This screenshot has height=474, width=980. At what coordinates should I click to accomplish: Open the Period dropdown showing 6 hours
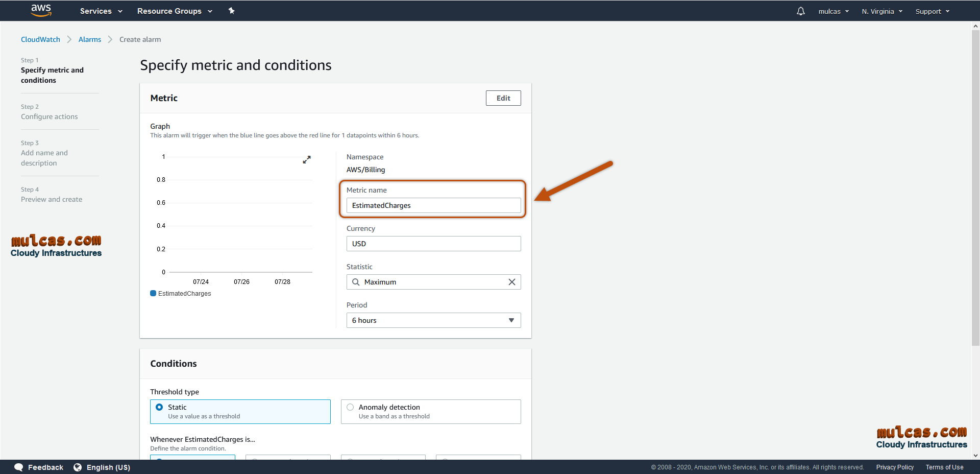point(433,320)
